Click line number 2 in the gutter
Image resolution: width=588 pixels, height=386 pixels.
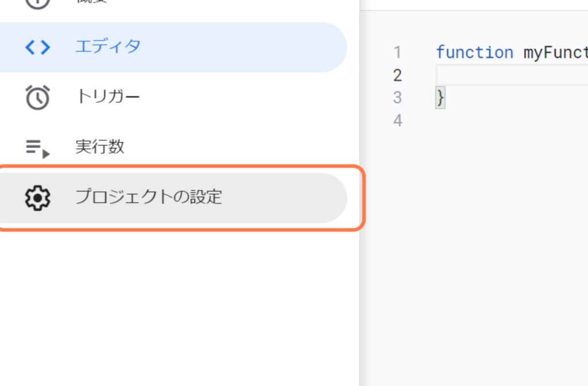click(397, 75)
